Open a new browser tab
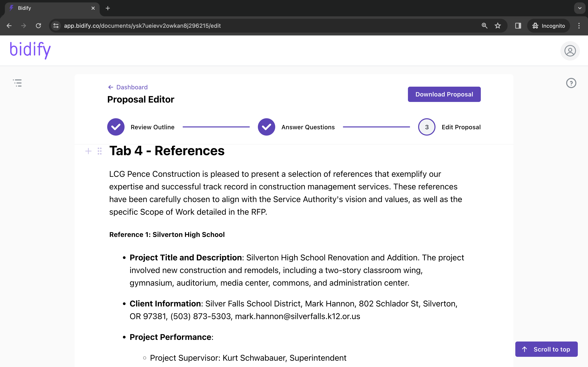Image resolution: width=588 pixels, height=367 pixels. pos(108,8)
